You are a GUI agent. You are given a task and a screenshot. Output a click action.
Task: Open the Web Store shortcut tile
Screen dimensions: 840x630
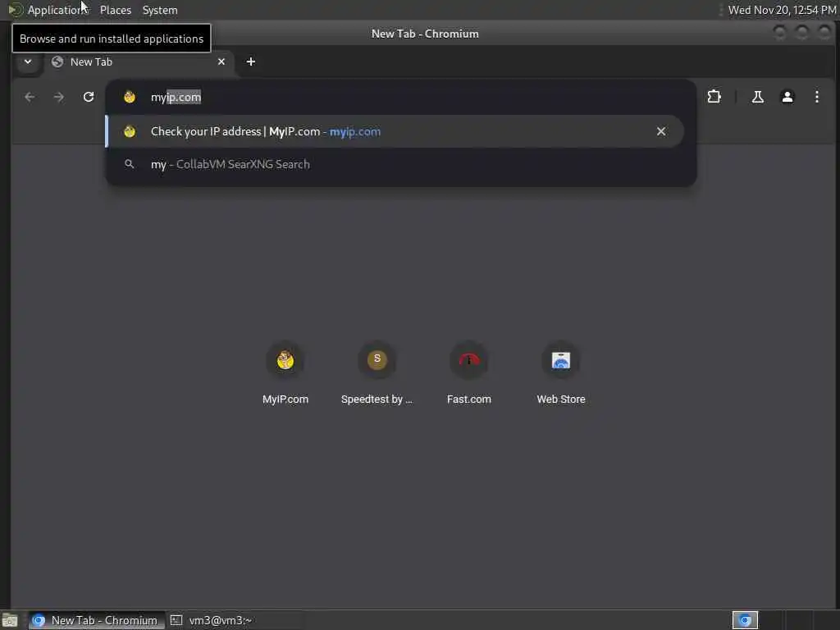pos(561,374)
